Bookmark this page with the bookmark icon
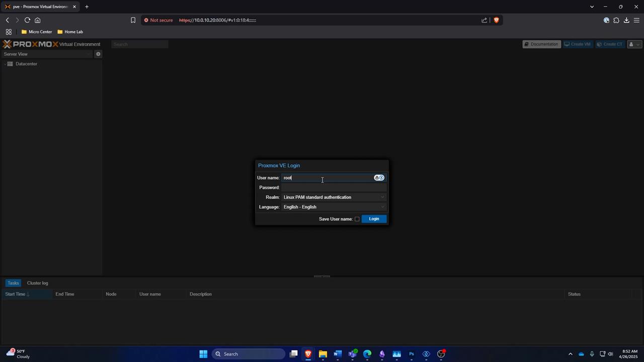The width and height of the screenshot is (644, 362). (x=133, y=20)
